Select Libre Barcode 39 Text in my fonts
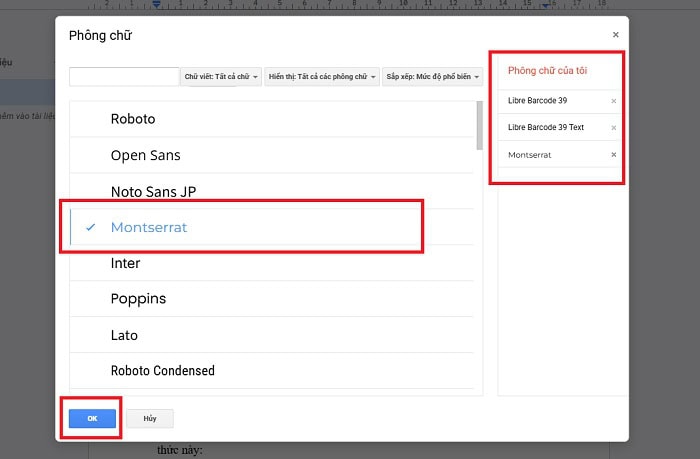 pos(546,128)
